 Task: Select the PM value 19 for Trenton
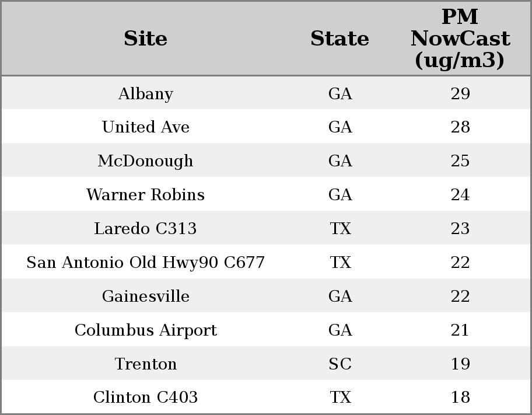click(460, 364)
